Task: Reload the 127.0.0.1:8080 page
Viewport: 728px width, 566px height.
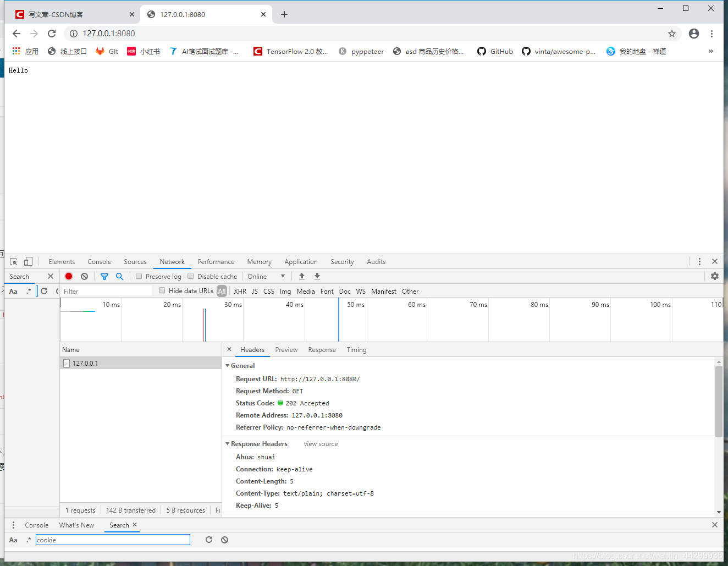Action: [x=52, y=34]
